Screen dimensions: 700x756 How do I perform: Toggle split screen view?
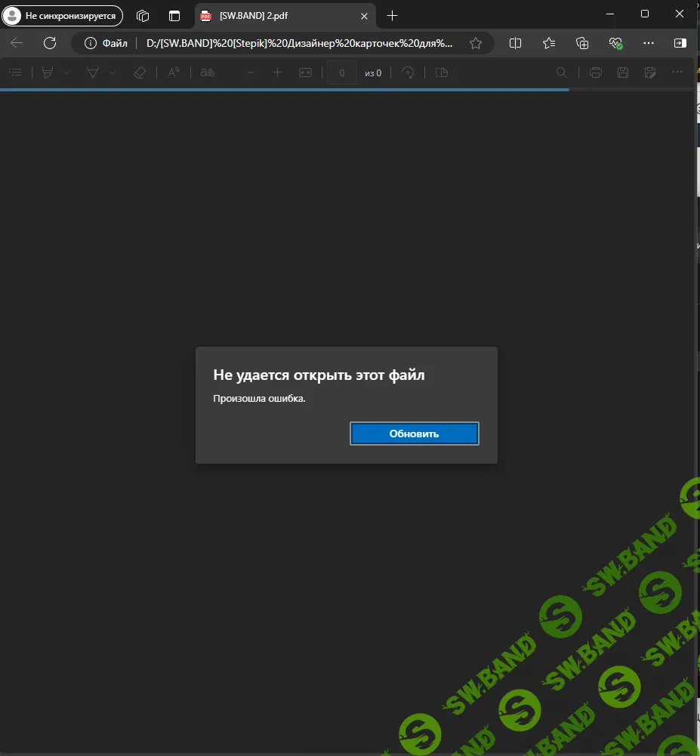pyautogui.click(x=516, y=43)
